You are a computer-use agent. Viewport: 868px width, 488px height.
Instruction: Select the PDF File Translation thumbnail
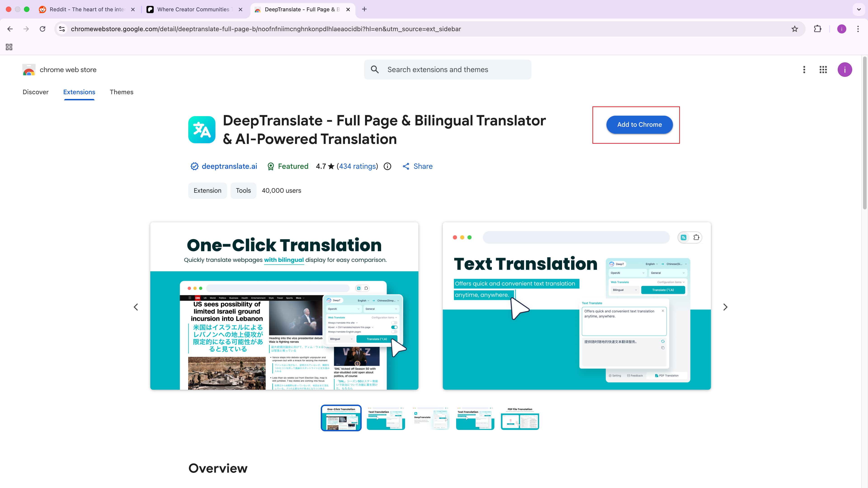coord(520,418)
